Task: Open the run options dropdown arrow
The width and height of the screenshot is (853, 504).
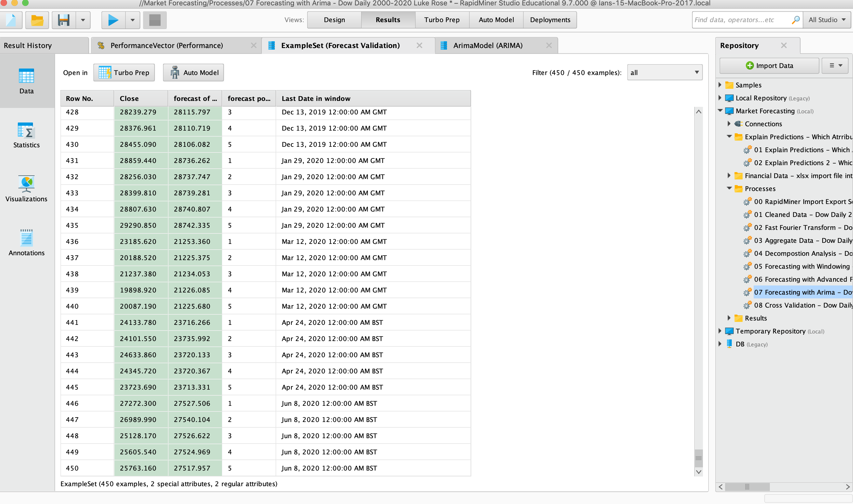Action: pos(133,20)
